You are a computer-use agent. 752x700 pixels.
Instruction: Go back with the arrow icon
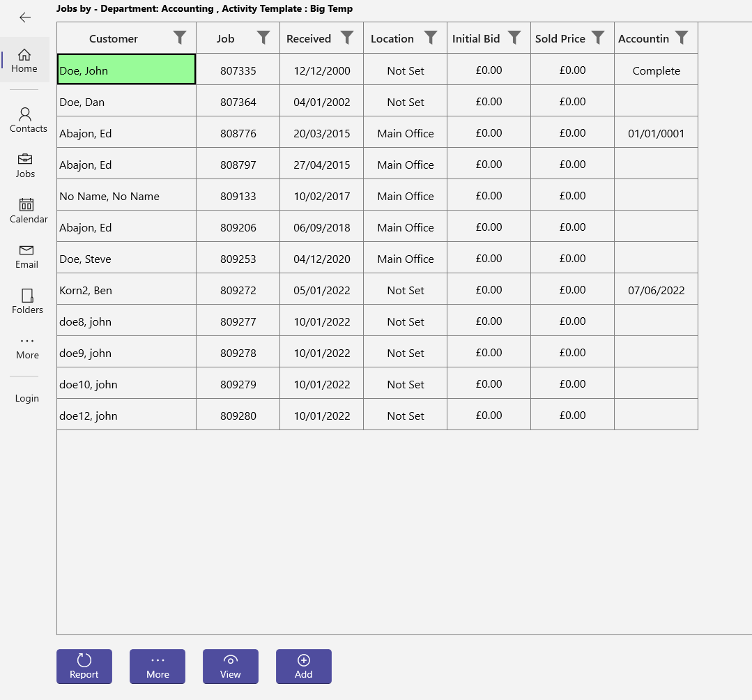25,17
